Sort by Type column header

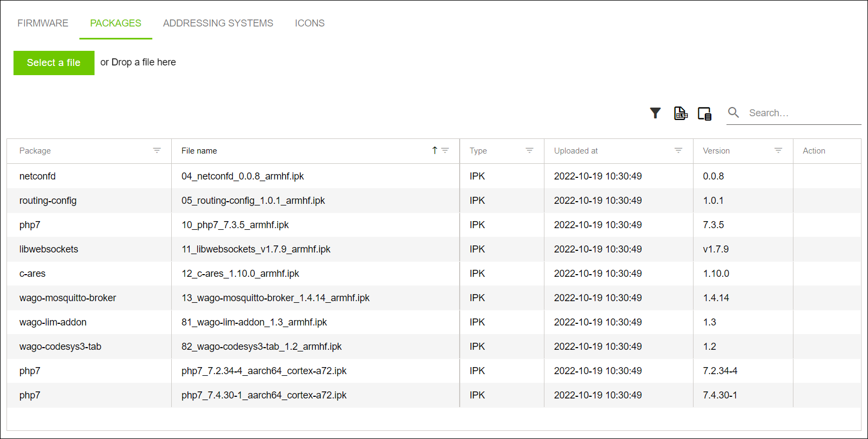click(478, 151)
